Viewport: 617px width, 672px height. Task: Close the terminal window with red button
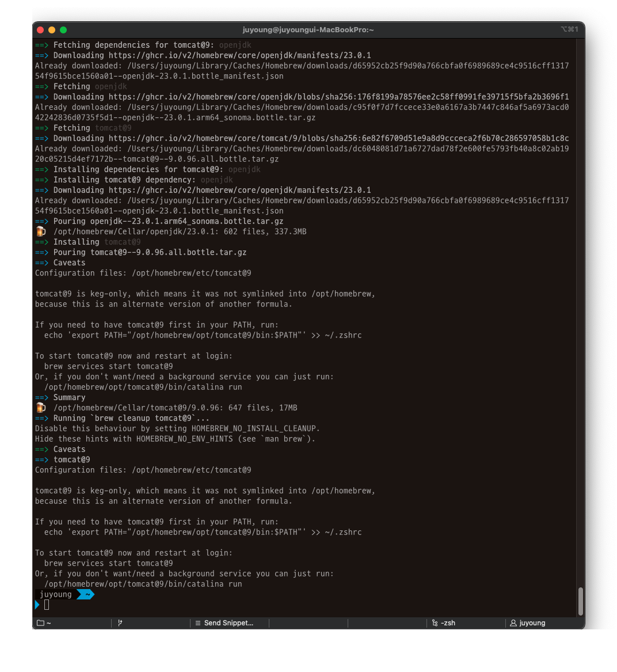pos(40,30)
